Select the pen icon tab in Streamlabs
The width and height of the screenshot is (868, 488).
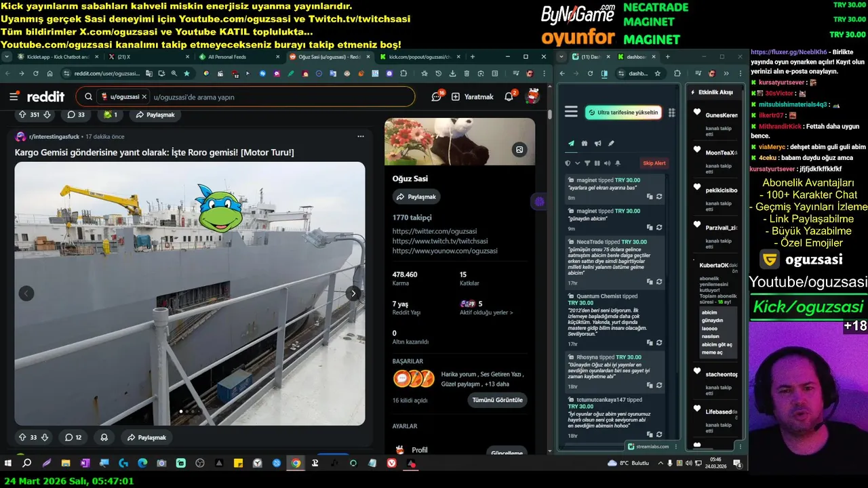point(611,143)
